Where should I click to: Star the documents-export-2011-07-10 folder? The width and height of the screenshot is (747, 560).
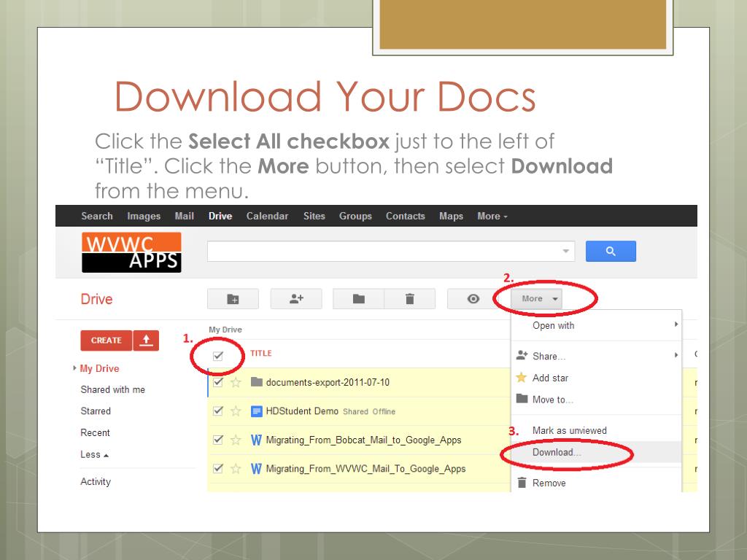click(236, 382)
